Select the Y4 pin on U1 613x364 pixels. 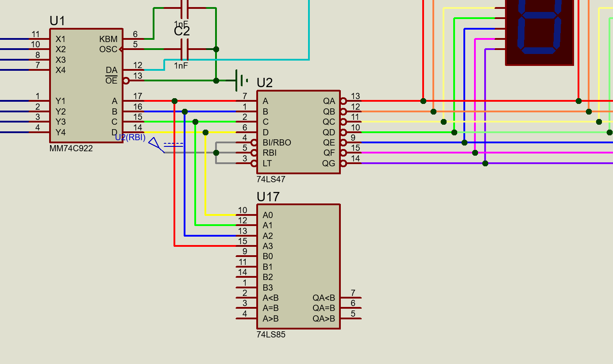[x=39, y=132]
